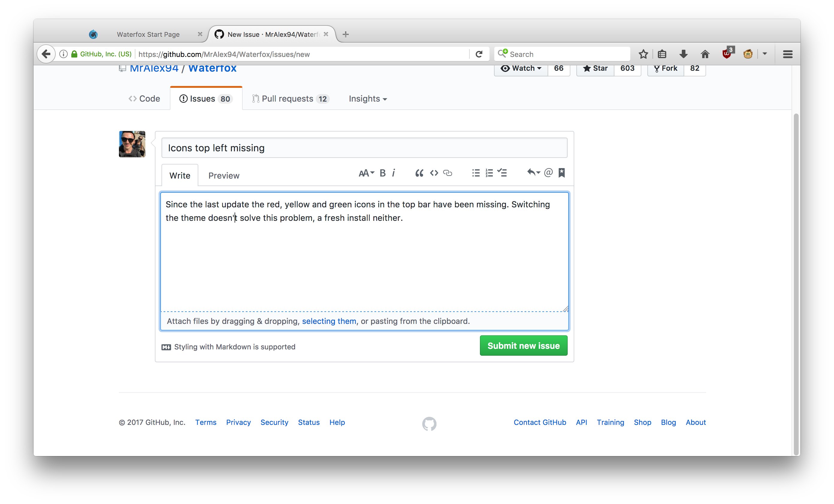Viewport: 834px width, 504px height.
Task: Insert a saved reply dropdown
Action: coord(534,173)
